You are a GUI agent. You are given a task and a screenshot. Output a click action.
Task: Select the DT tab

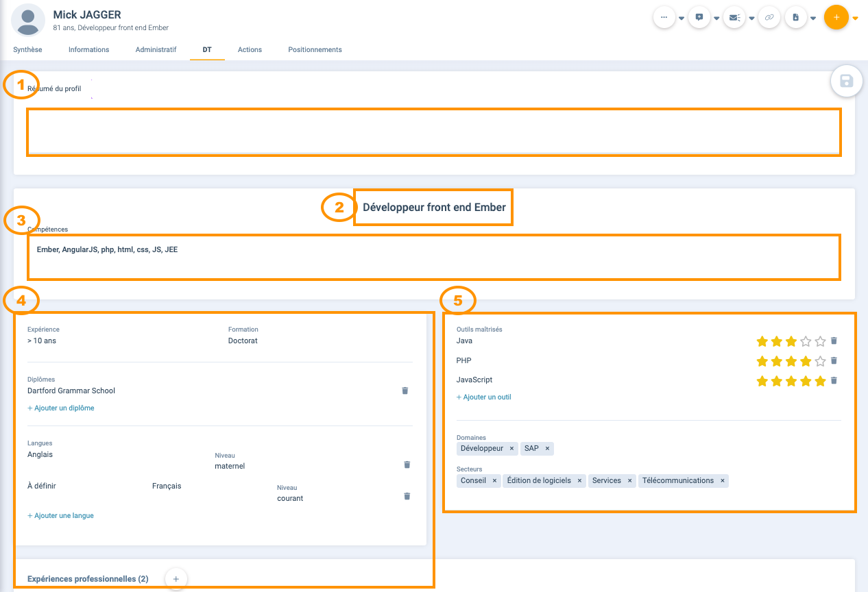coord(207,50)
